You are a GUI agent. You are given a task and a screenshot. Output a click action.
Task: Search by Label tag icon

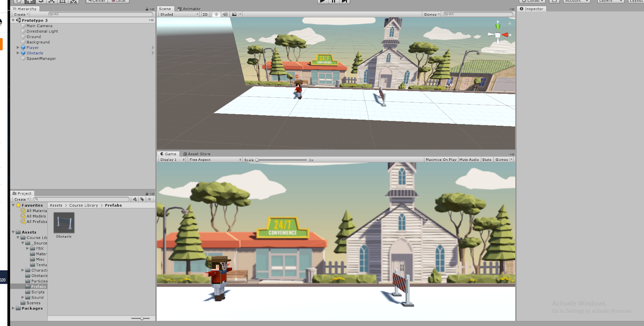[x=142, y=199]
